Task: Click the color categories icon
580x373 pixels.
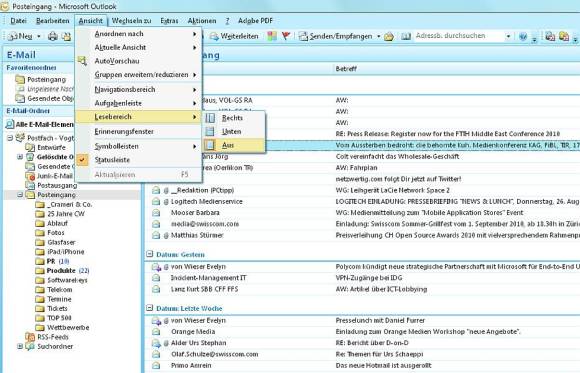Action: point(272,36)
